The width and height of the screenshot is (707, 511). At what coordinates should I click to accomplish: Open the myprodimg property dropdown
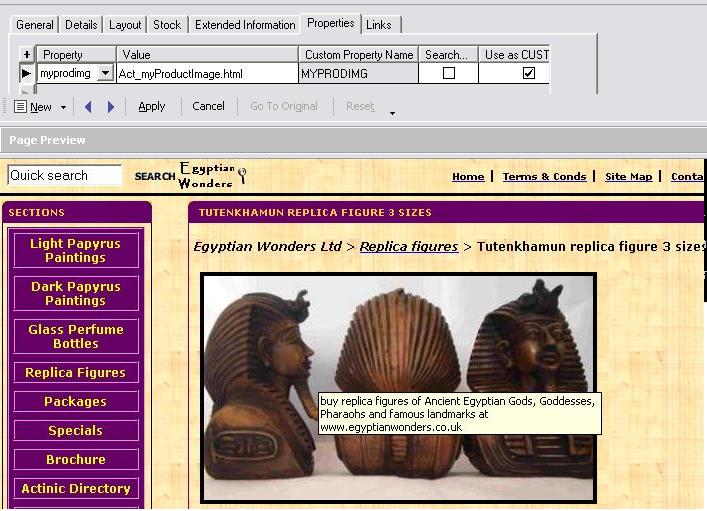click(106, 73)
